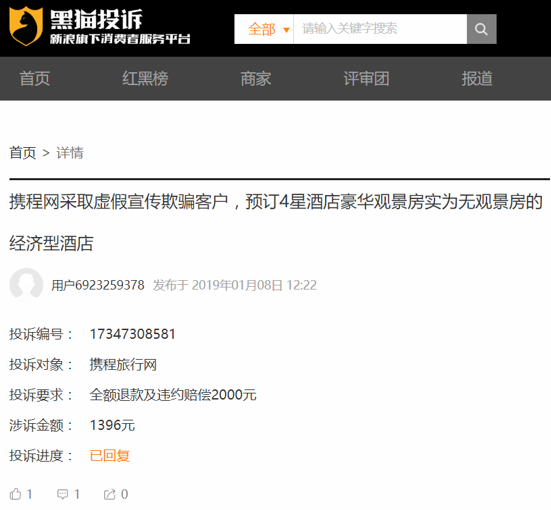This screenshot has width=551, height=510.
Task: Click the 首页 breadcrumb link
Action: tap(23, 153)
